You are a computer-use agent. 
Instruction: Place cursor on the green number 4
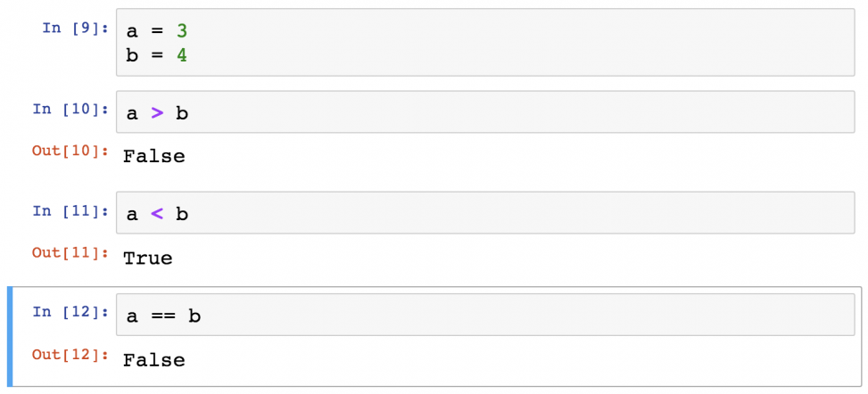click(x=182, y=55)
